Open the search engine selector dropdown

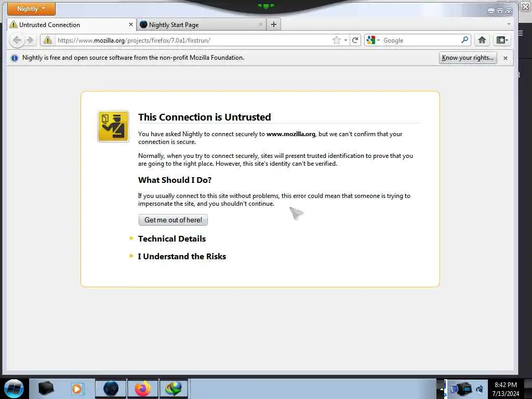pos(373,41)
